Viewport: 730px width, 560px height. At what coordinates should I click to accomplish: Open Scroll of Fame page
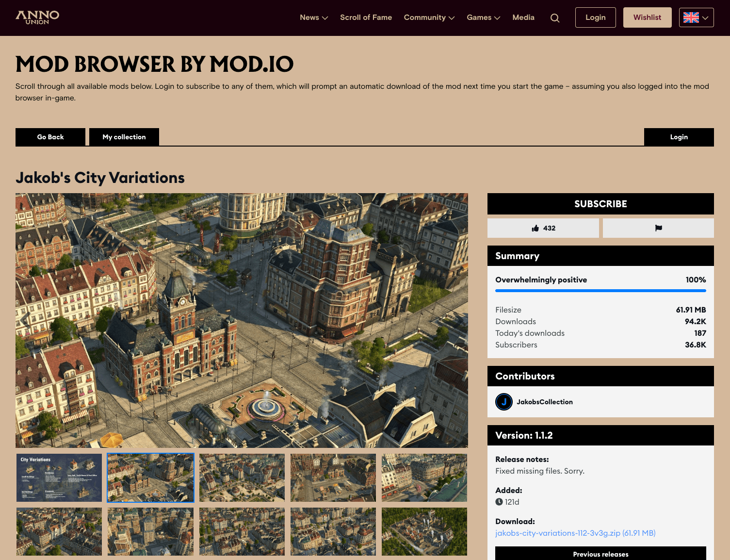(x=366, y=17)
